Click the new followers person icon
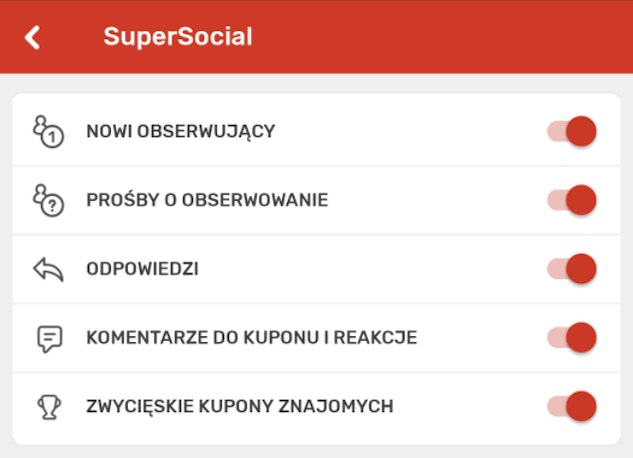The height and width of the screenshot is (458, 633). [47, 131]
